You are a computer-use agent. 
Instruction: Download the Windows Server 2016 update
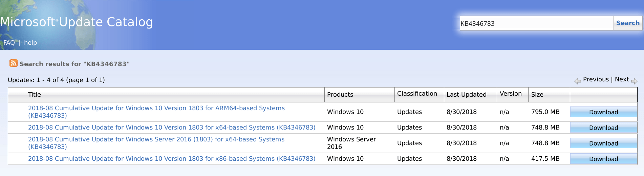pos(603,143)
